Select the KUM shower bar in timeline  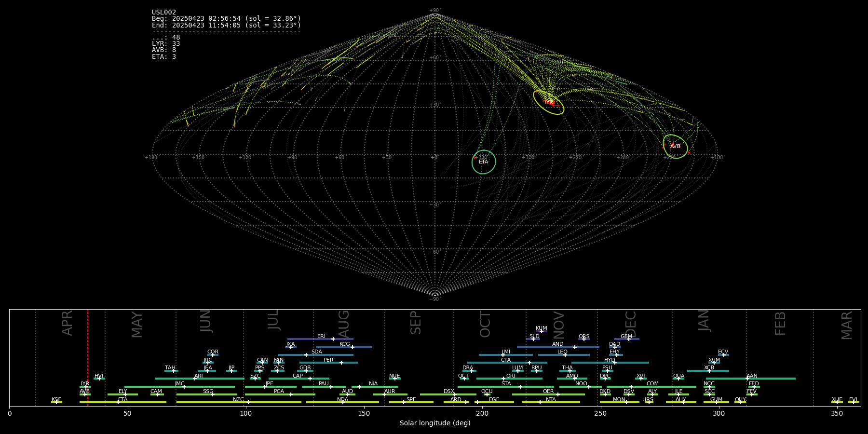click(x=542, y=331)
